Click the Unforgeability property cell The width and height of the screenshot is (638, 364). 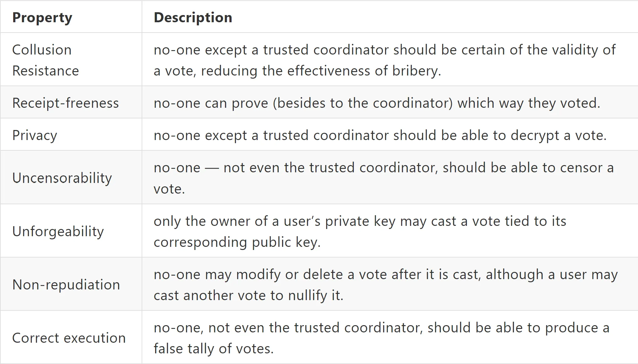[x=71, y=231]
